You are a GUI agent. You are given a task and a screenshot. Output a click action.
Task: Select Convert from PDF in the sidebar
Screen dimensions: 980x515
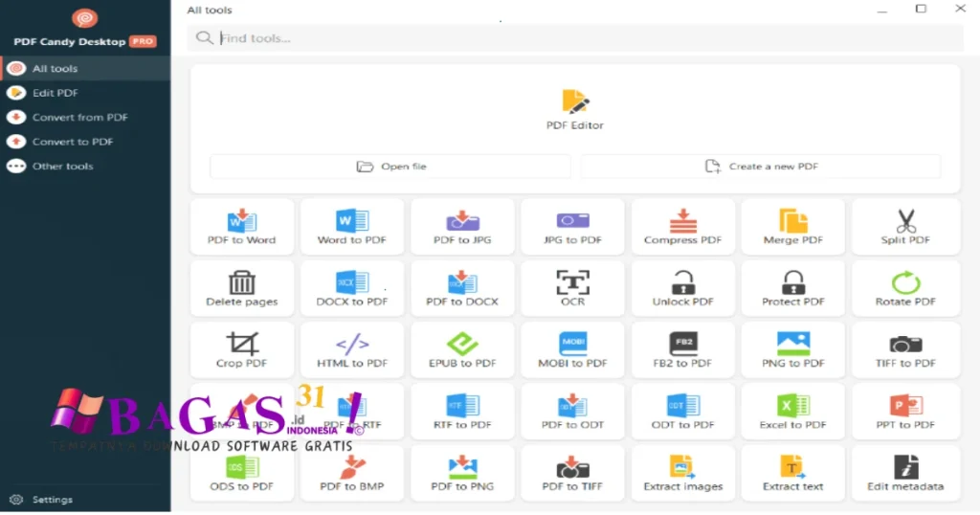(85, 117)
